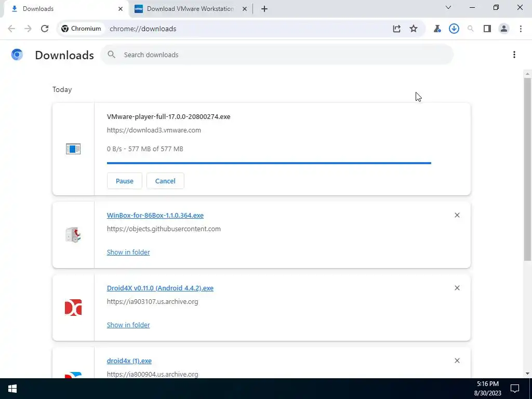
Task: Open Downloads page more actions menu
Action: (514, 55)
